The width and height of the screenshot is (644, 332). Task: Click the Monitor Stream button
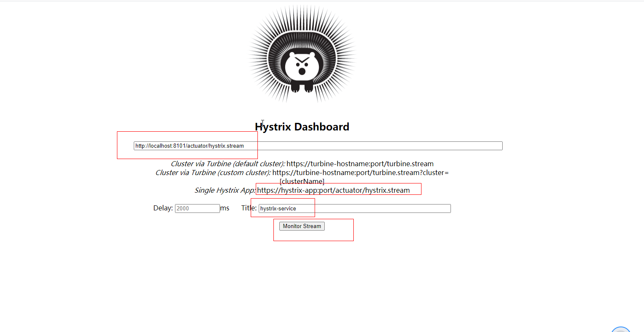coord(302,226)
